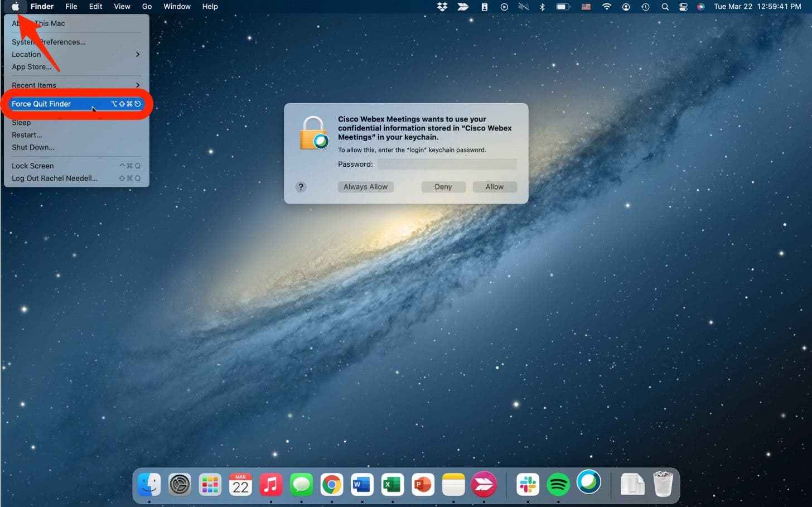Screen dimensions: 812x507
Task: Open Control Center toggles icon
Action: point(683,7)
